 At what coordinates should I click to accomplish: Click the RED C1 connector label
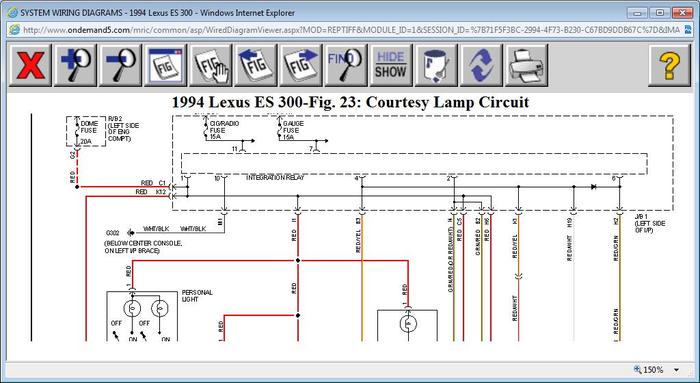click(x=153, y=183)
